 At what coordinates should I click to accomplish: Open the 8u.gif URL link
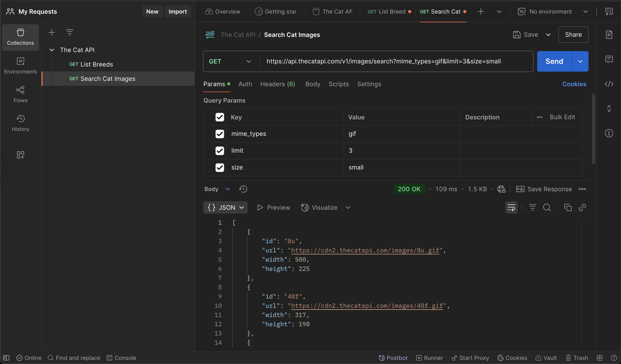pyautogui.click(x=365, y=250)
